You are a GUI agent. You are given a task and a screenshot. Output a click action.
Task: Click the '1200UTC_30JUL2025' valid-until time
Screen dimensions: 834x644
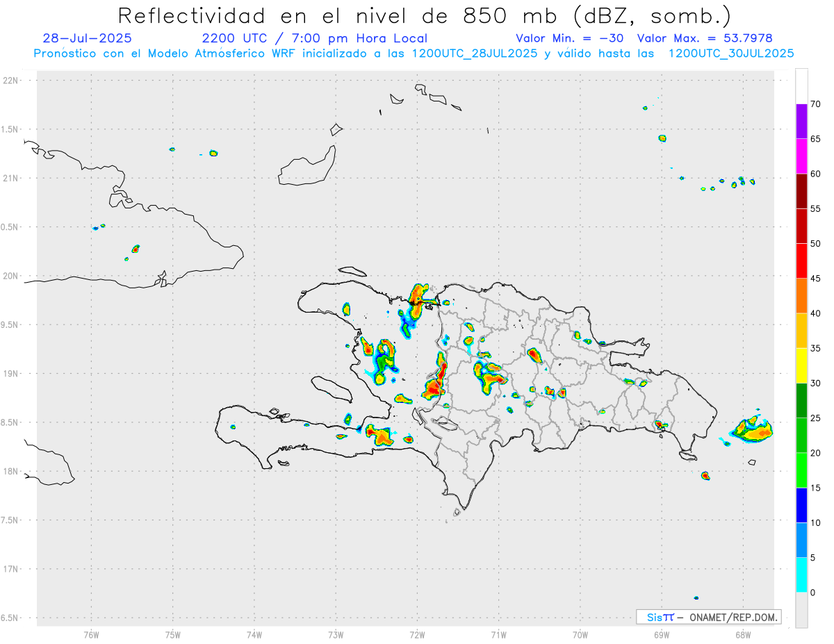(731, 53)
